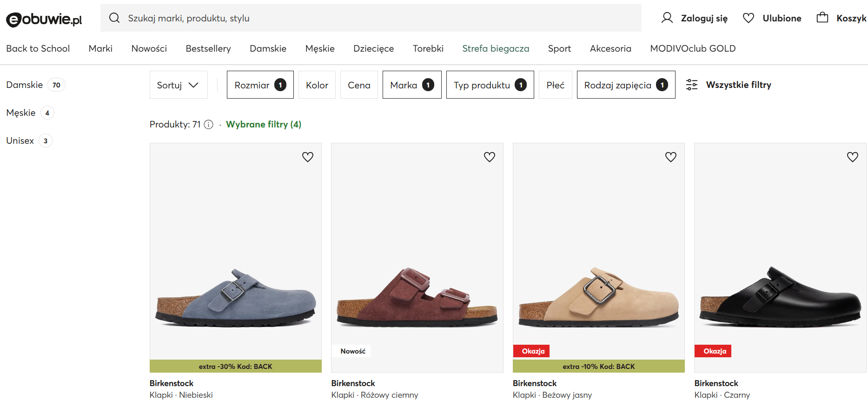868x401 pixels.
Task: Open the Ulubione heart icon in the header
Action: coord(749,18)
